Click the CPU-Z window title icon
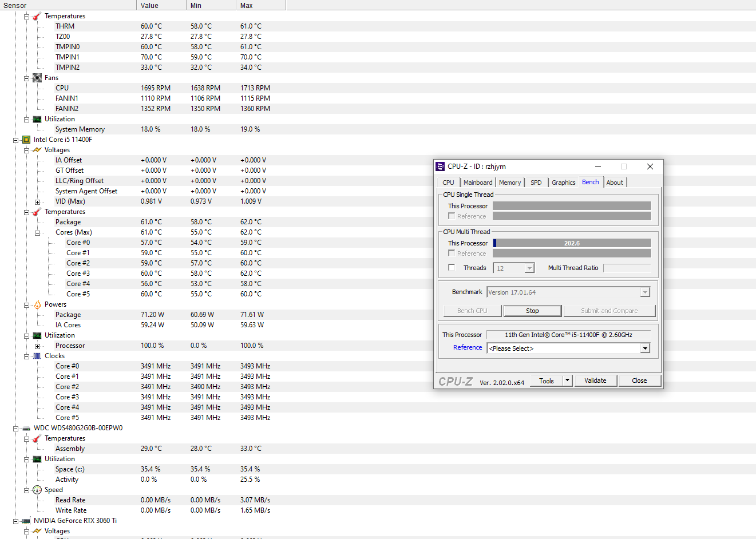This screenshot has width=756, height=539. click(x=440, y=167)
